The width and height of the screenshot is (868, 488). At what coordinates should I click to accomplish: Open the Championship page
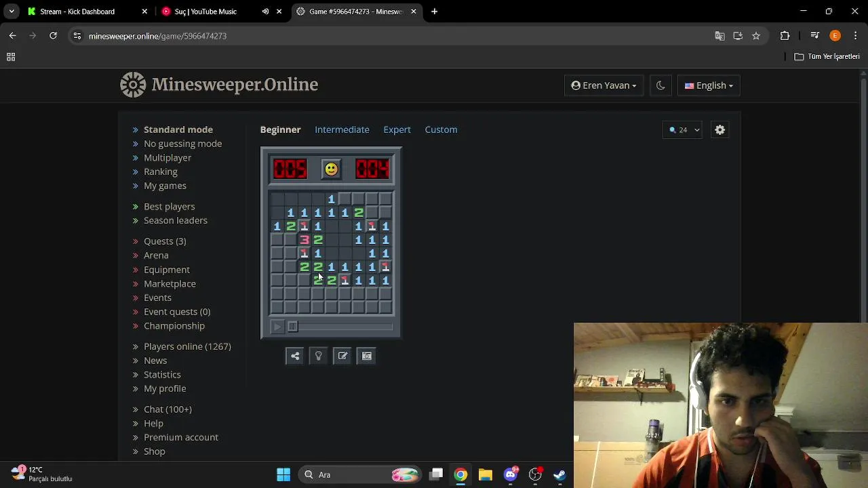coord(174,326)
